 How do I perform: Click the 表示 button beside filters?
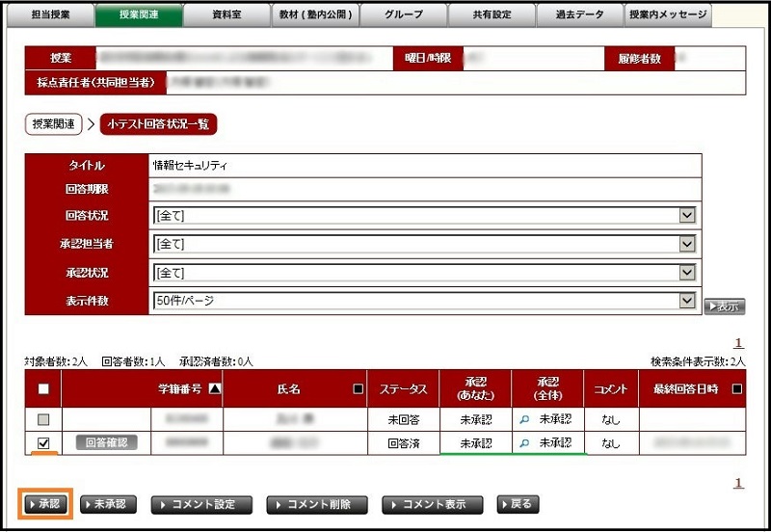724,306
